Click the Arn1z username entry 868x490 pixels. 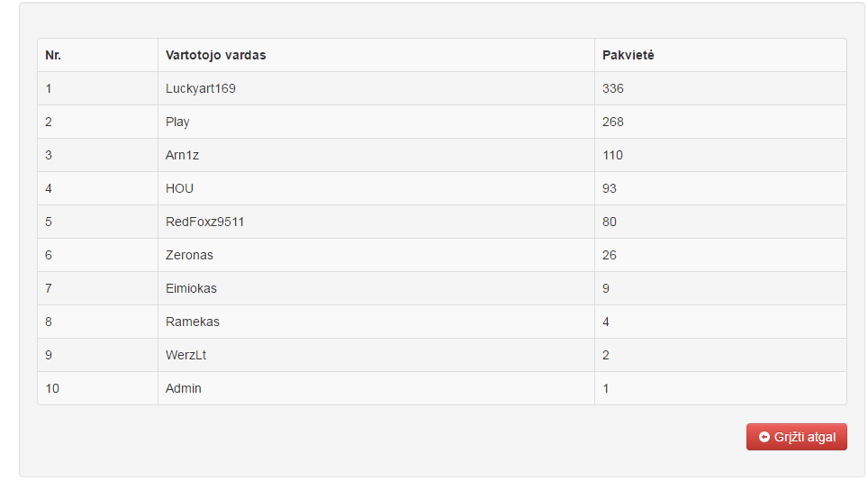tap(182, 155)
